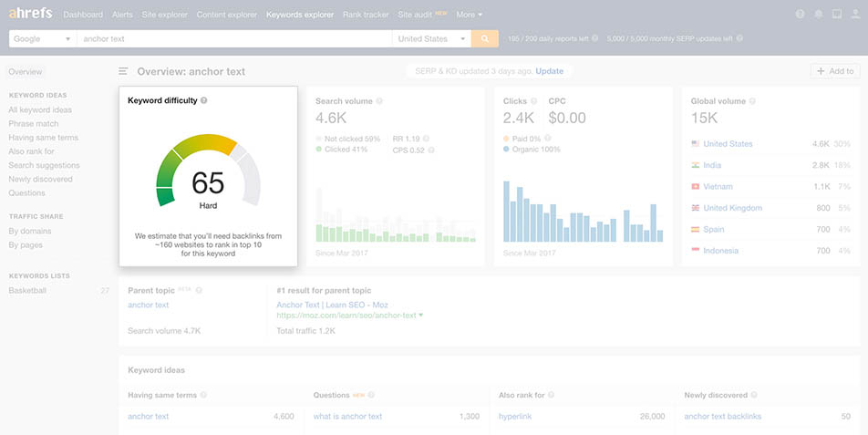Go to Content explorer
Image resolution: width=868 pixels, height=435 pixels.
tap(227, 15)
